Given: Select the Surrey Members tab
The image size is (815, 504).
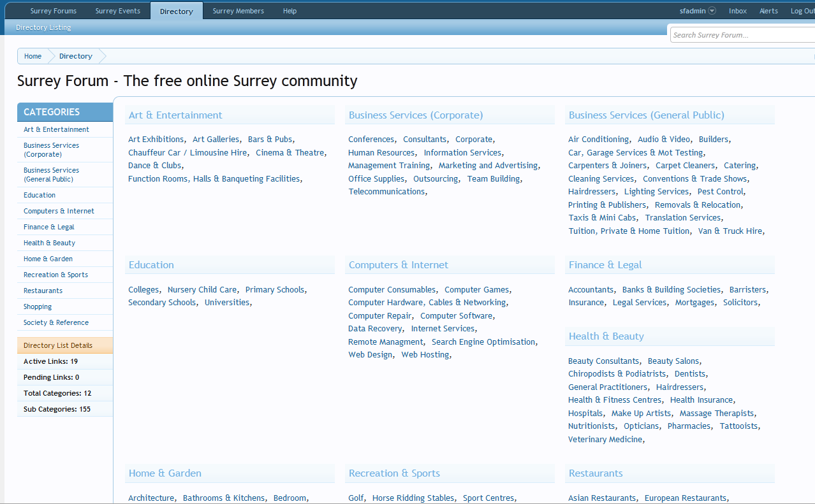Looking at the screenshot, I should click(238, 11).
